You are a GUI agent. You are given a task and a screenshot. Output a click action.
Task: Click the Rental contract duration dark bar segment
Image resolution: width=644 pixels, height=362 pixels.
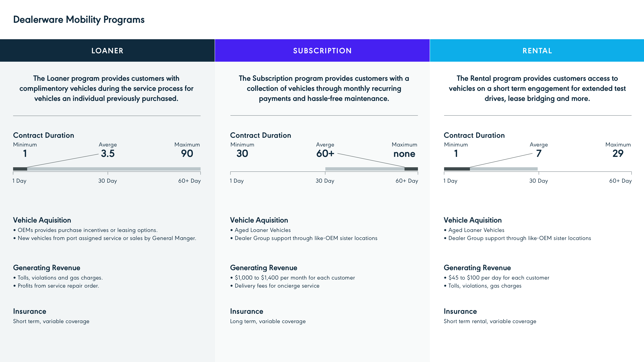pos(457,169)
